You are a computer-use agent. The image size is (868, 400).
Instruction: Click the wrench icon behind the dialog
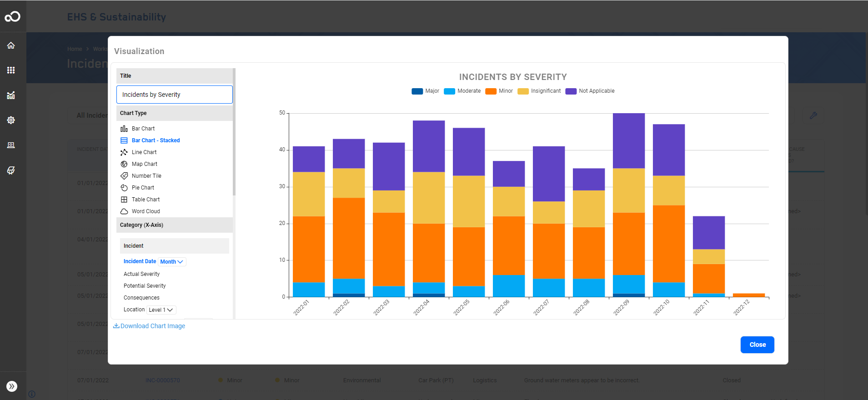[813, 115]
